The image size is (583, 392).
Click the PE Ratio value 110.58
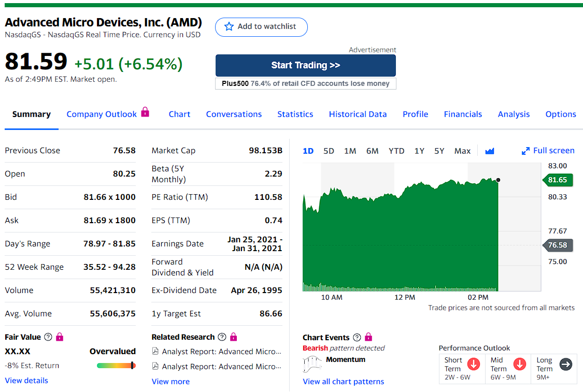pyautogui.click(x=268, y=197)
